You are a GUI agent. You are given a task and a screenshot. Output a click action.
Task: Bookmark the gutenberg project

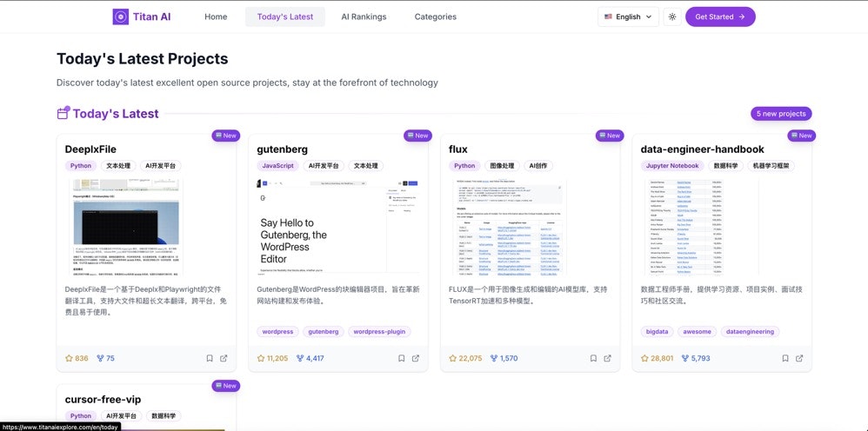[401, 358]
